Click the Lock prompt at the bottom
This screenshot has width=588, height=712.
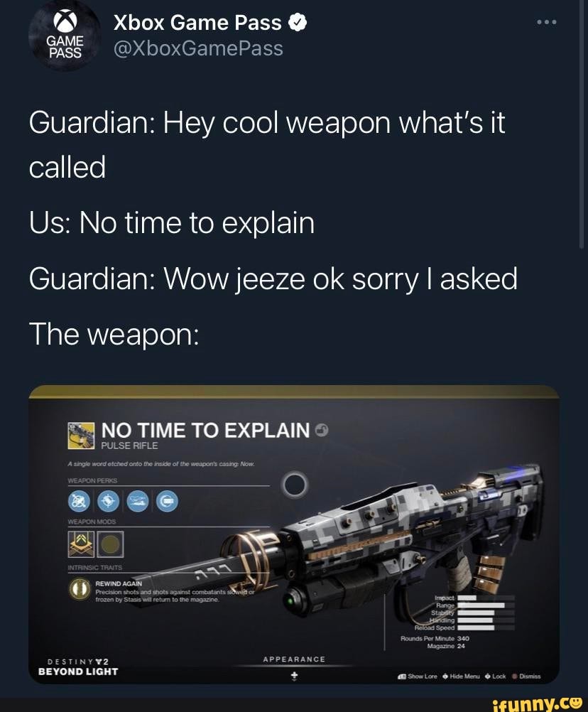(495, 676)
